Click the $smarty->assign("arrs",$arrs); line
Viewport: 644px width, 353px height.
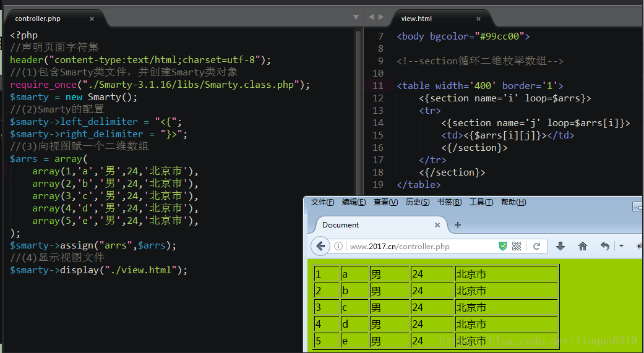click(x=93, y=245)
